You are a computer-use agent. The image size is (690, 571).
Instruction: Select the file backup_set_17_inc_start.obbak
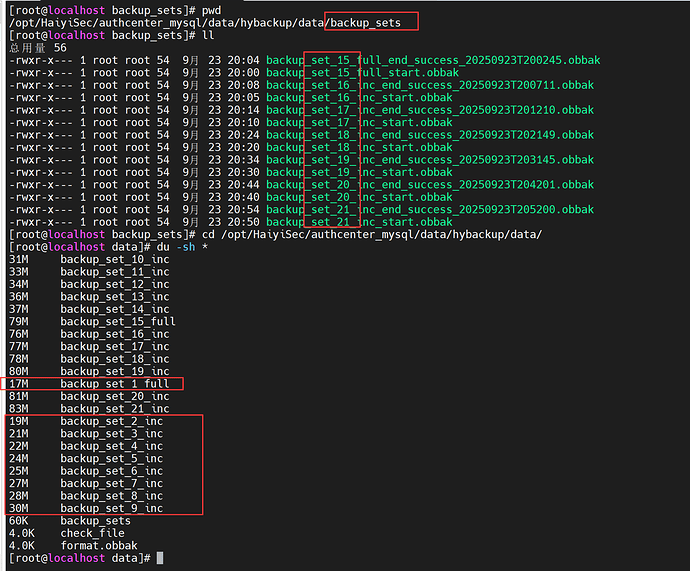[x=360, y=122]
